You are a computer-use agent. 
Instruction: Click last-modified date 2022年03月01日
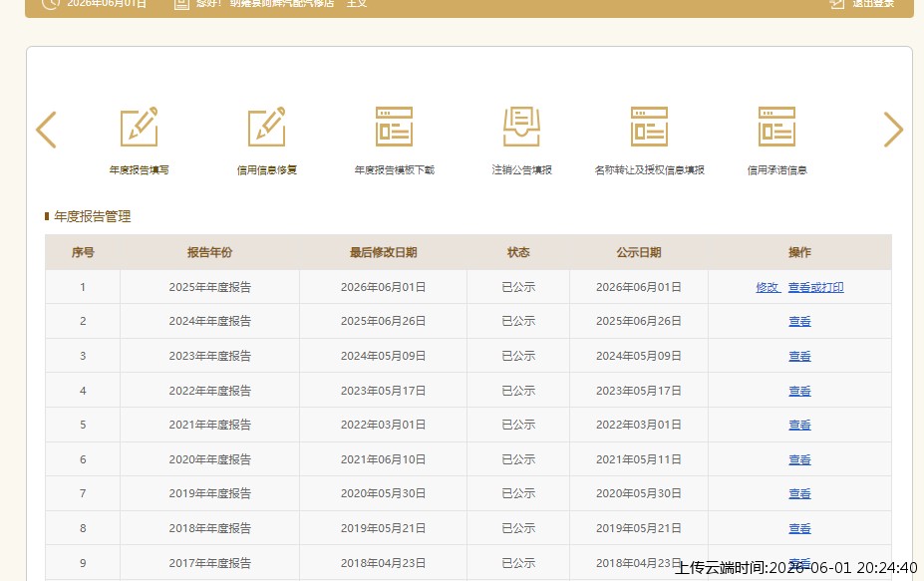click(x=383, y=425)
